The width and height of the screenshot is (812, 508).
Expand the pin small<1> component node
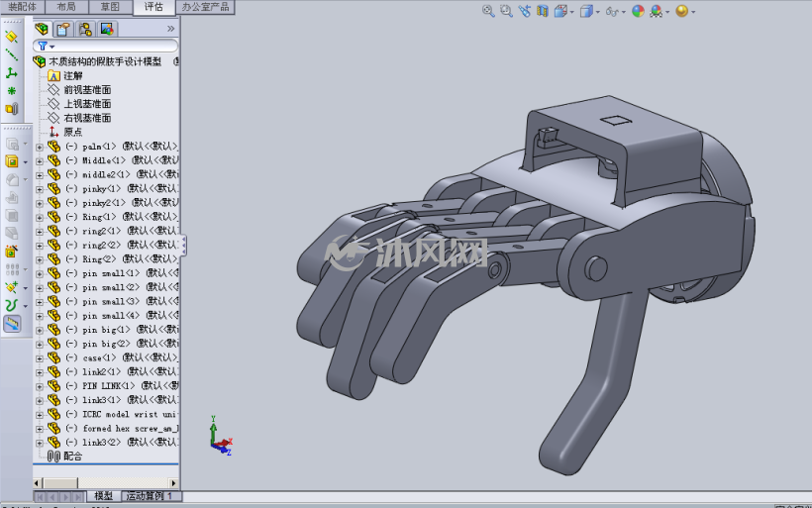40,274
